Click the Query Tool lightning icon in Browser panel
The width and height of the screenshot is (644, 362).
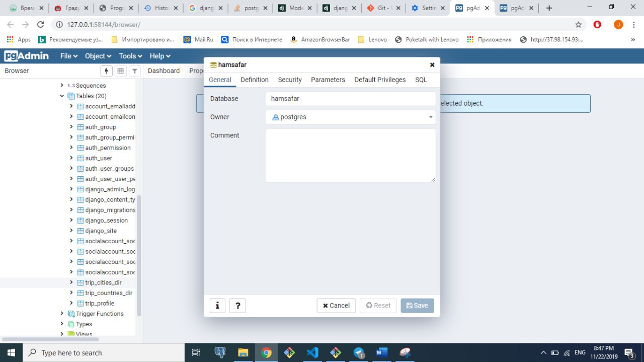tap(106, 71)
